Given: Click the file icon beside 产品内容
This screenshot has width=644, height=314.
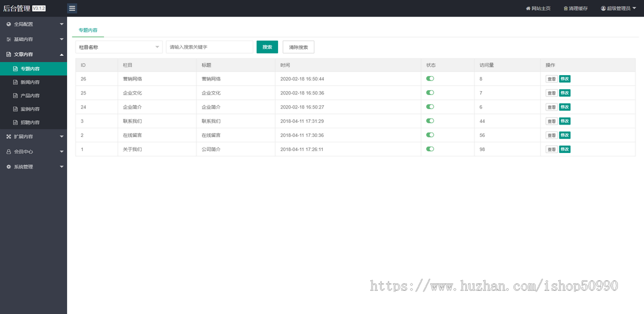Looking at the screenshot, I should (16, 96).
